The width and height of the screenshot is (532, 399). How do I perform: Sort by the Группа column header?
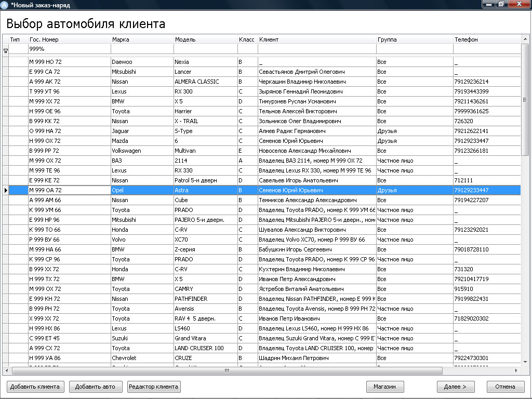coord(415,39)
